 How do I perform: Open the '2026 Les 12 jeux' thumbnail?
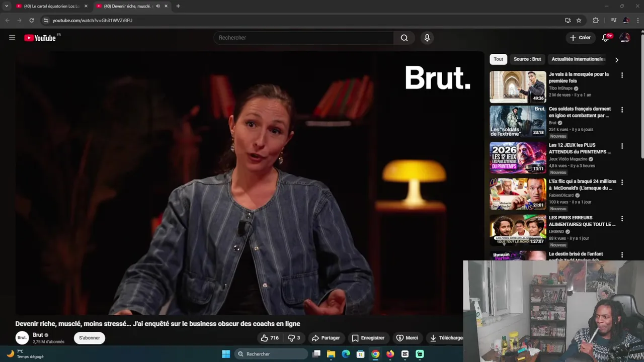pos(518,158)
